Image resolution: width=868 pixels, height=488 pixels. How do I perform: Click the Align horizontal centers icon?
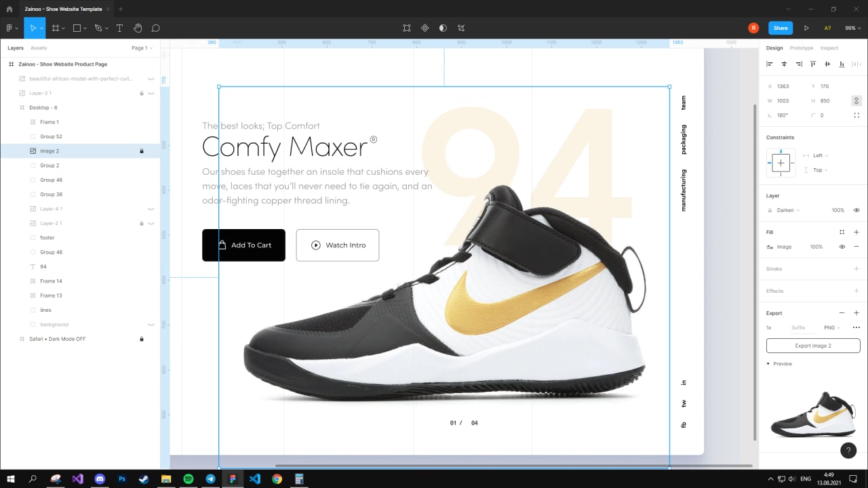(x=784, y=64)
